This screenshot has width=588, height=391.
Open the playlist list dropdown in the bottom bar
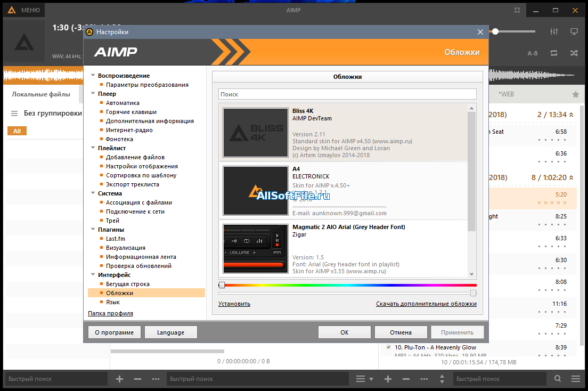(x=364, y=379)
